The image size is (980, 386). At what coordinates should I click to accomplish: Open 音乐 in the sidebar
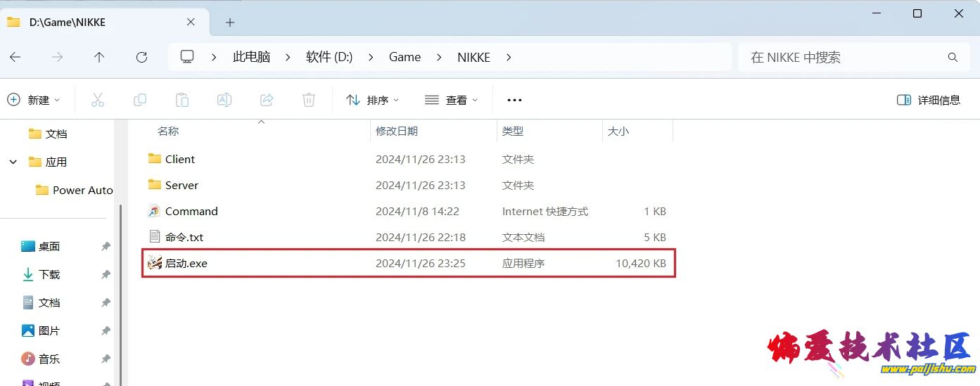(x=49, y=359)
